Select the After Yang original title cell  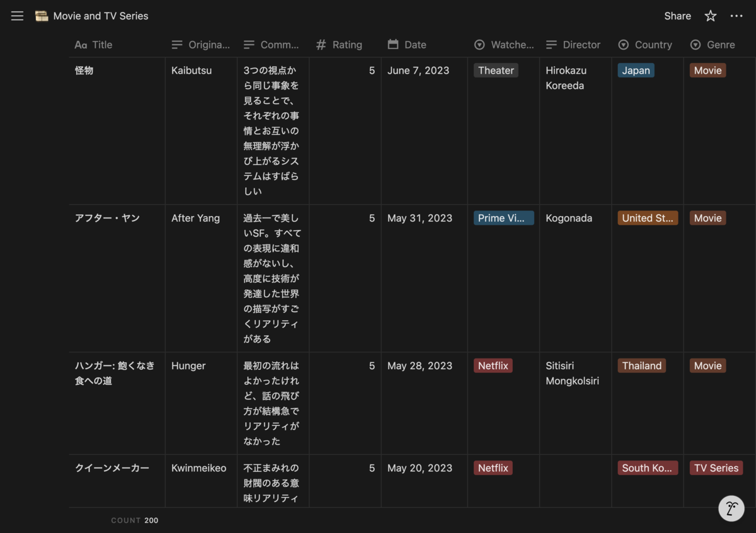(x=201, y=278)
